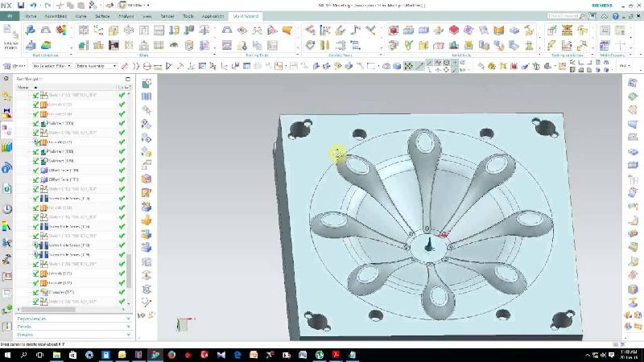This screenshot has width=644, height=362.
Task: Click the Menu button on the selection bar
Action: (x=15, y=66)
